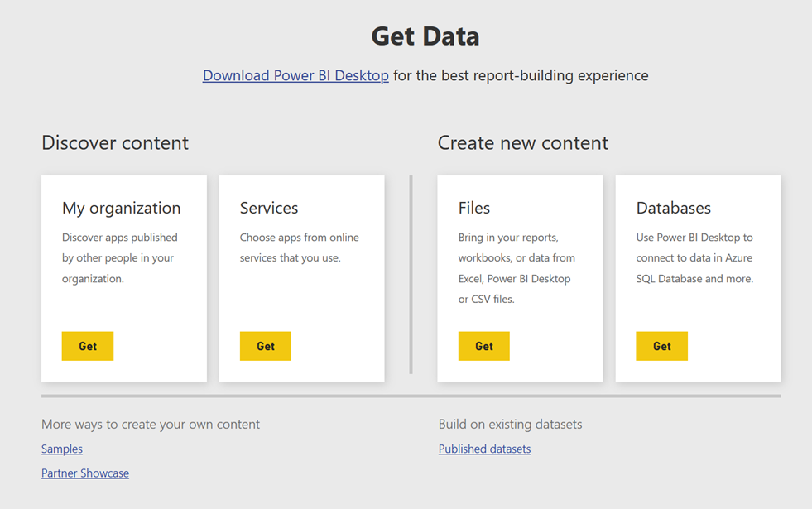This screenshot has width=812, height=509.
Task: Open the Published datasets link
Action: (x=485, y=449)
